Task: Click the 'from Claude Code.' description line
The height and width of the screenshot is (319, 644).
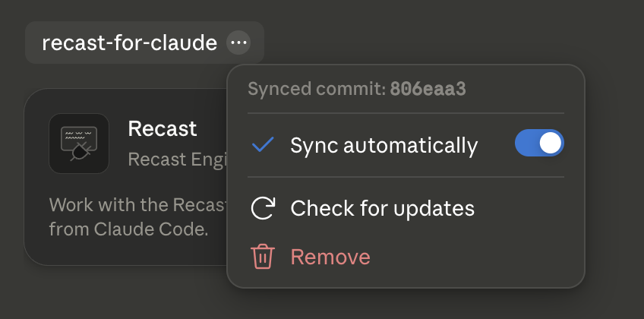Action: [128, 229]
